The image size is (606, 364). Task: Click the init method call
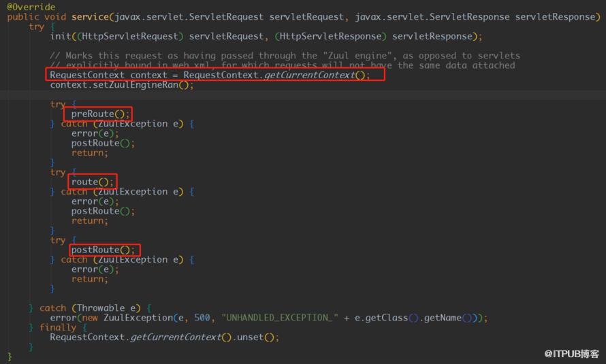[61, 36]
